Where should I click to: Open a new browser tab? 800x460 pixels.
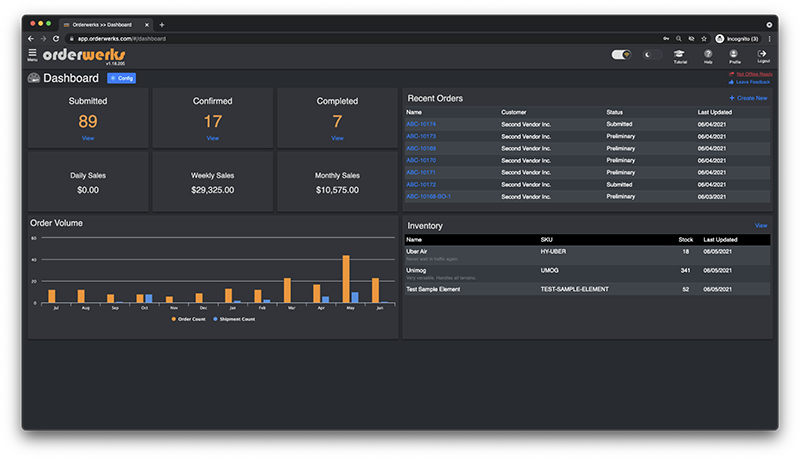(x=162, y=24)
